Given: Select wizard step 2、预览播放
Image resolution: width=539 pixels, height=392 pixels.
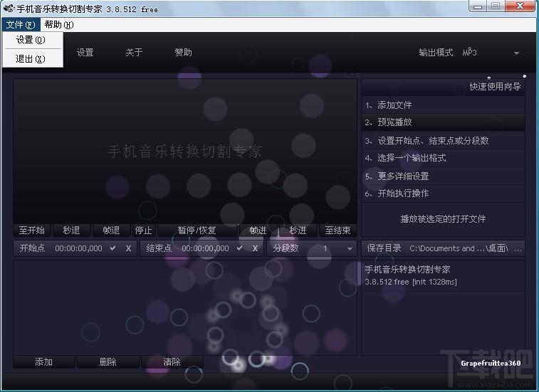Looking at the screenshot, I should pyautogui.click(x=443, y=122).
